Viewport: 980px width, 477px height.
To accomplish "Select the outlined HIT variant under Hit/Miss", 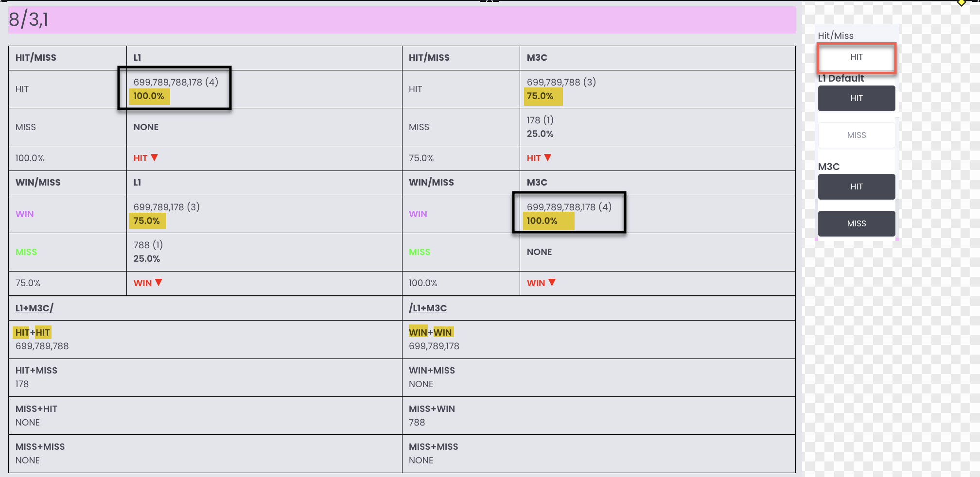I will click(857, 57).
